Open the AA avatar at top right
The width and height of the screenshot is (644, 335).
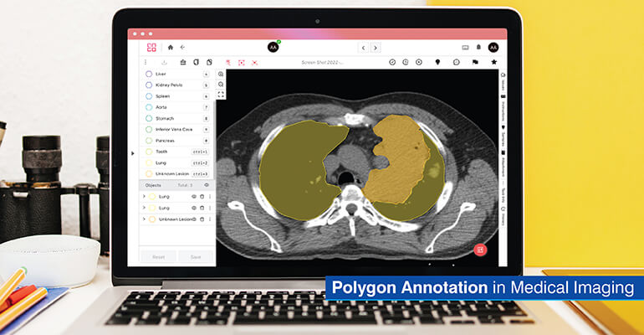tap(493, 48)
